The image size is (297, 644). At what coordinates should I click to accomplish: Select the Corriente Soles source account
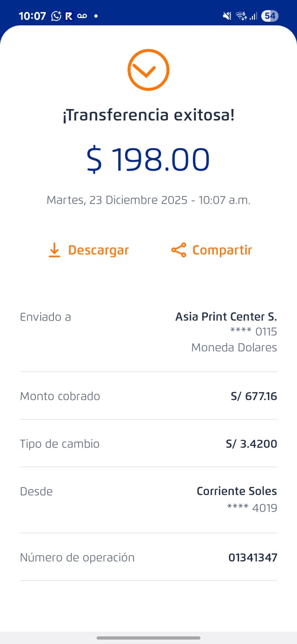click(237, 491)
